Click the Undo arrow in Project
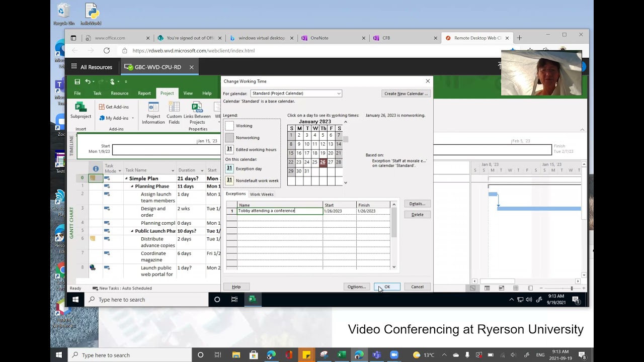 [88, 81]
